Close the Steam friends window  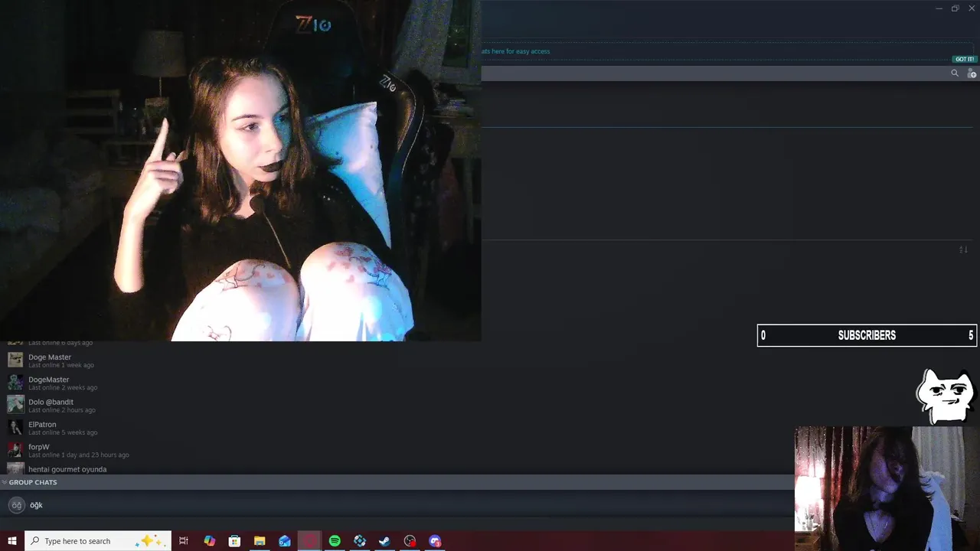click(972, 8)
